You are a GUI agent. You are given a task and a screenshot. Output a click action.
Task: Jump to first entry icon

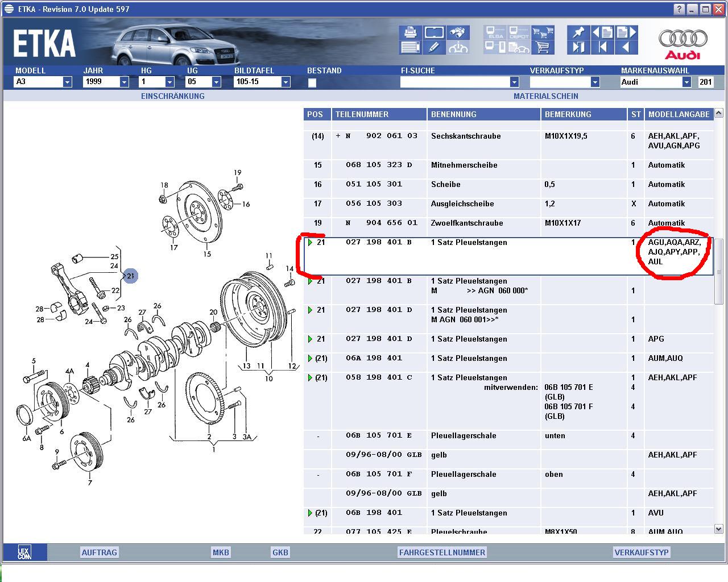(x=602, y=47)
